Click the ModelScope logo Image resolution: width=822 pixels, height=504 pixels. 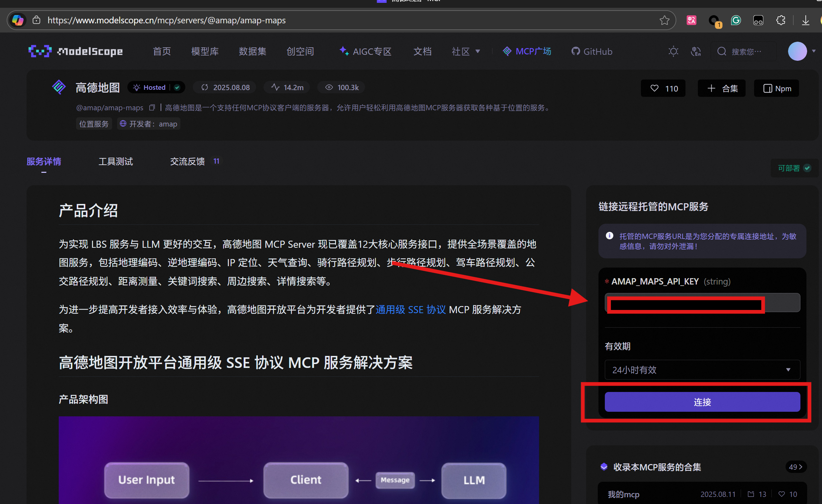click(x=75, y=51)
